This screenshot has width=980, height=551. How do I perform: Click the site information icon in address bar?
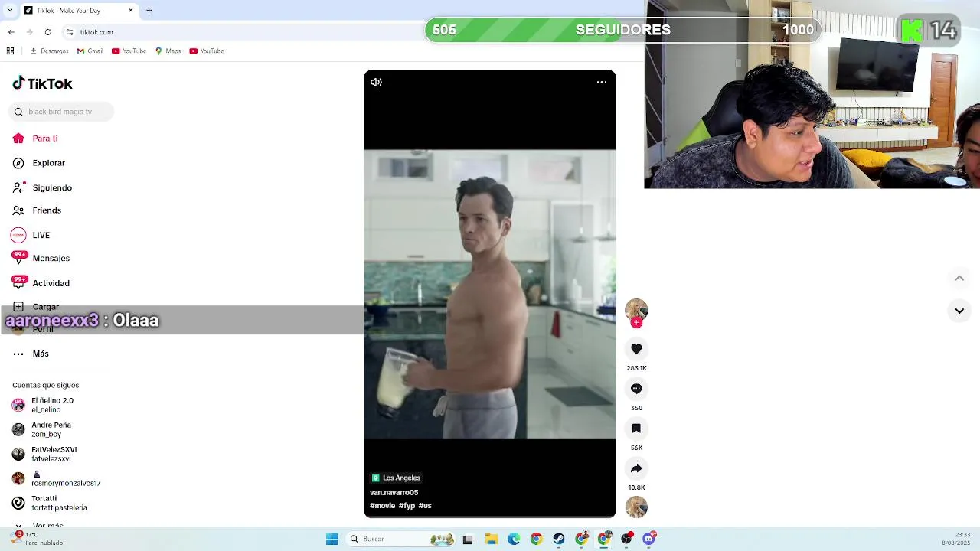[x=70, y=32]
